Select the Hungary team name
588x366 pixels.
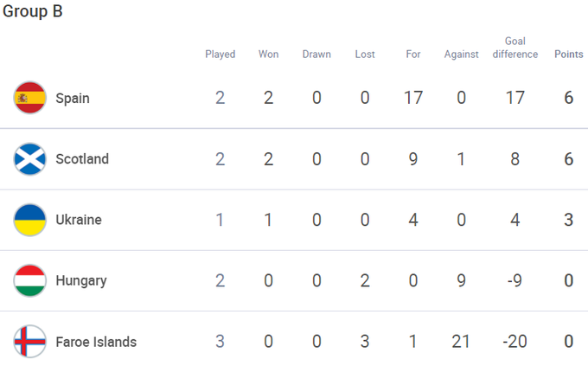pos(81,280)
